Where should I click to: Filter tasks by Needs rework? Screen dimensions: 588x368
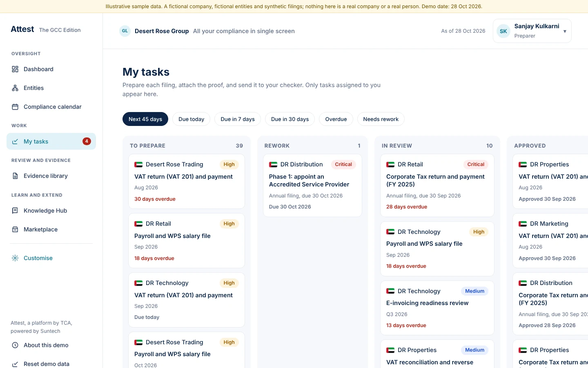point(381,119)
